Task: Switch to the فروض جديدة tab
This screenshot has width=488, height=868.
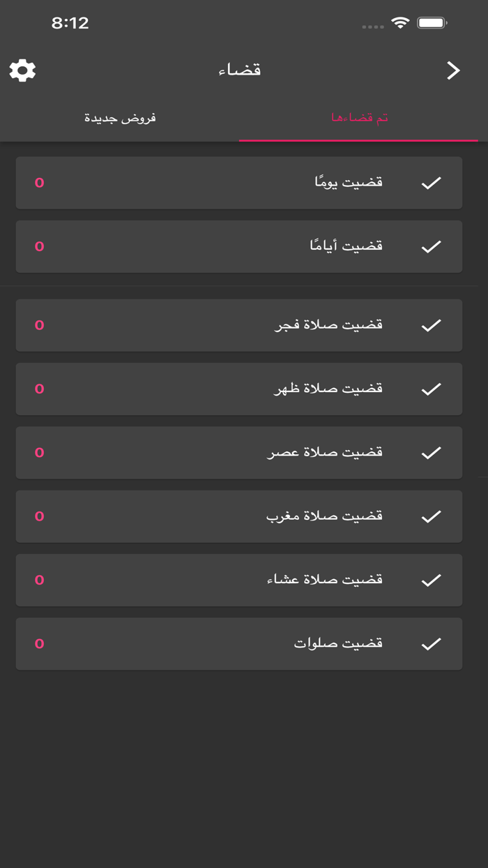Action: [x=120, y=118]
